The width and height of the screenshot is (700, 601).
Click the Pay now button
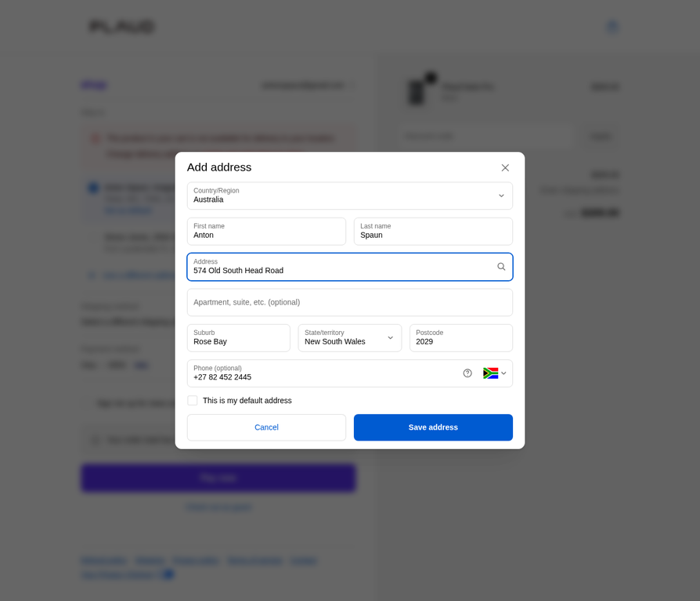(x=218, y=477)
